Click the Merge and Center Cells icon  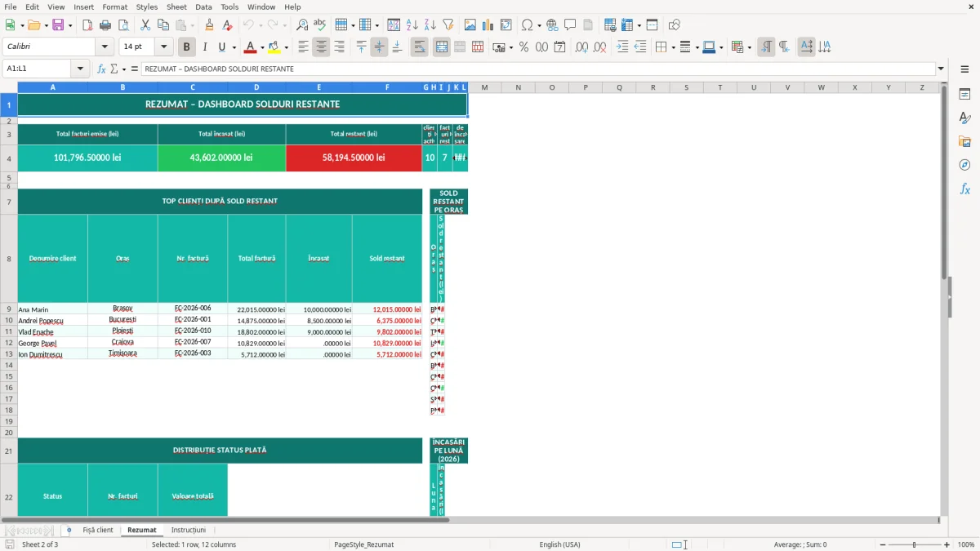tap(442, 47)
